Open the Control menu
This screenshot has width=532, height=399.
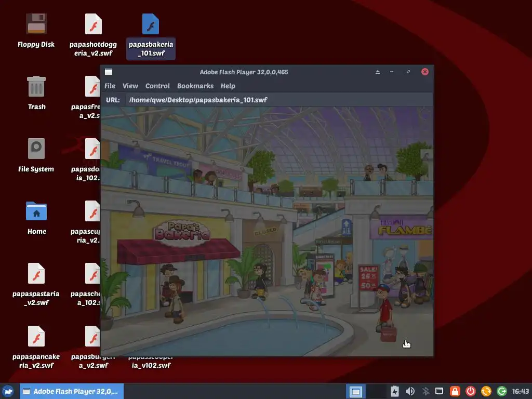157,86
